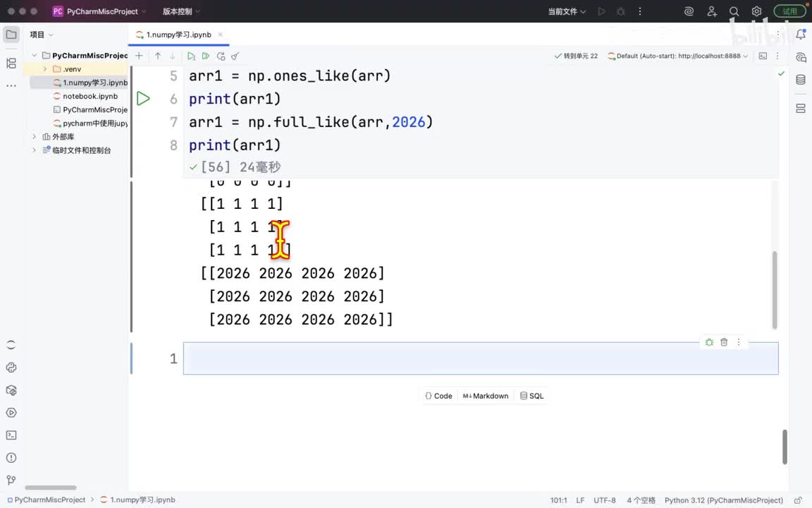Open the 当前文件 run configuration dropdown

click(x=567, y=11)
